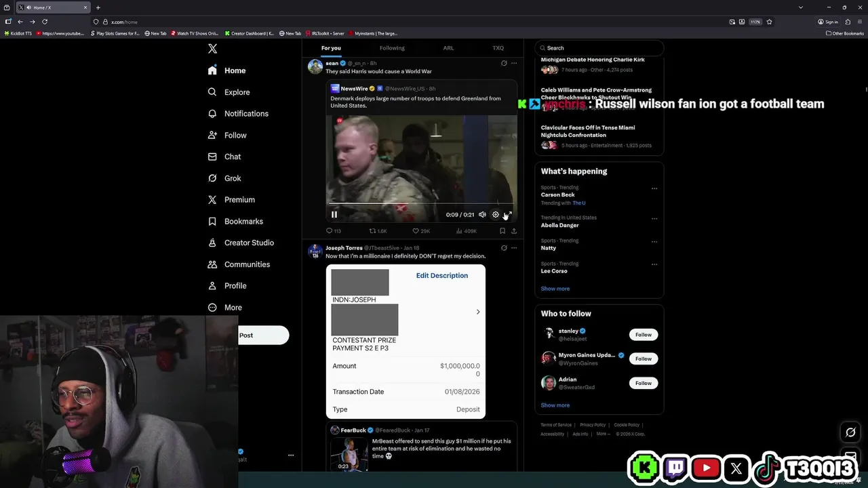Open Chat in the sidebar
Screen dimensions: 868x488
click(x=224, y=157)
